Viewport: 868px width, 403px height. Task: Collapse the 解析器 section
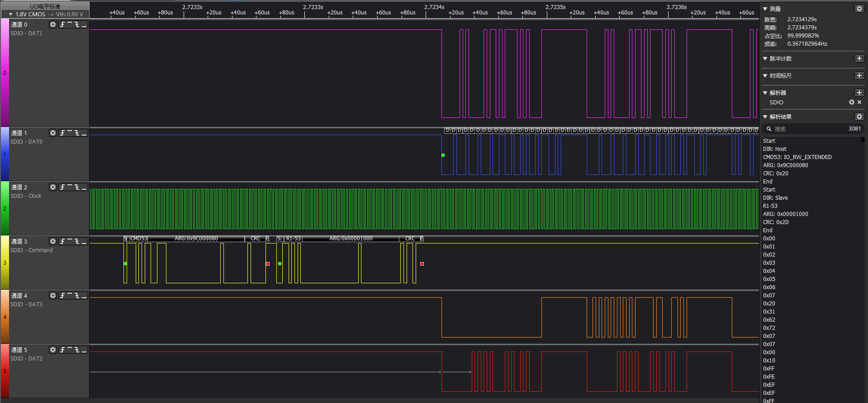point(765,93)
